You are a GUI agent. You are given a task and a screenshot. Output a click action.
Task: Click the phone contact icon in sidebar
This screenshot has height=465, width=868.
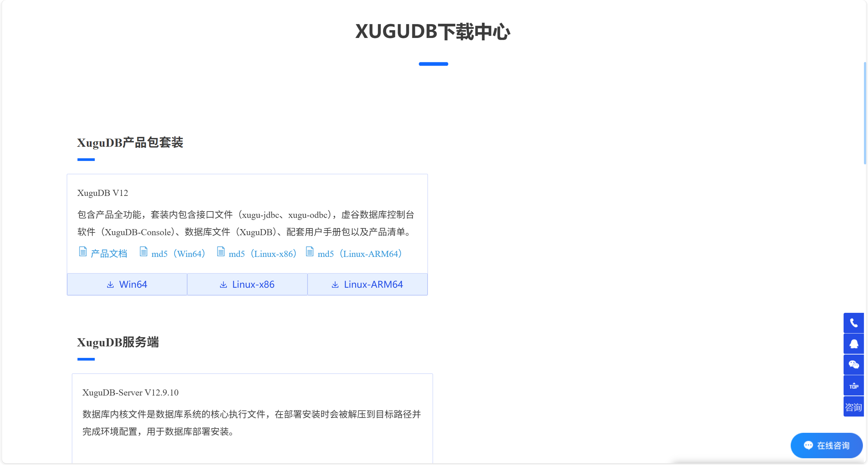point(853,323)
